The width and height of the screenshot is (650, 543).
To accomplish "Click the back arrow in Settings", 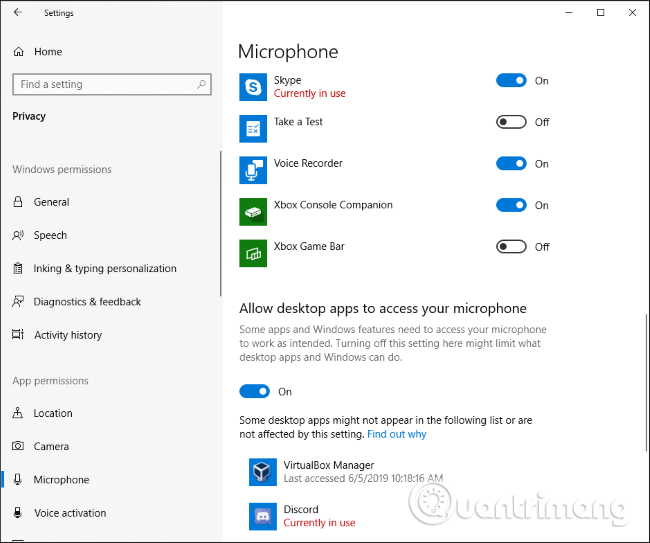I will (17, 12).
